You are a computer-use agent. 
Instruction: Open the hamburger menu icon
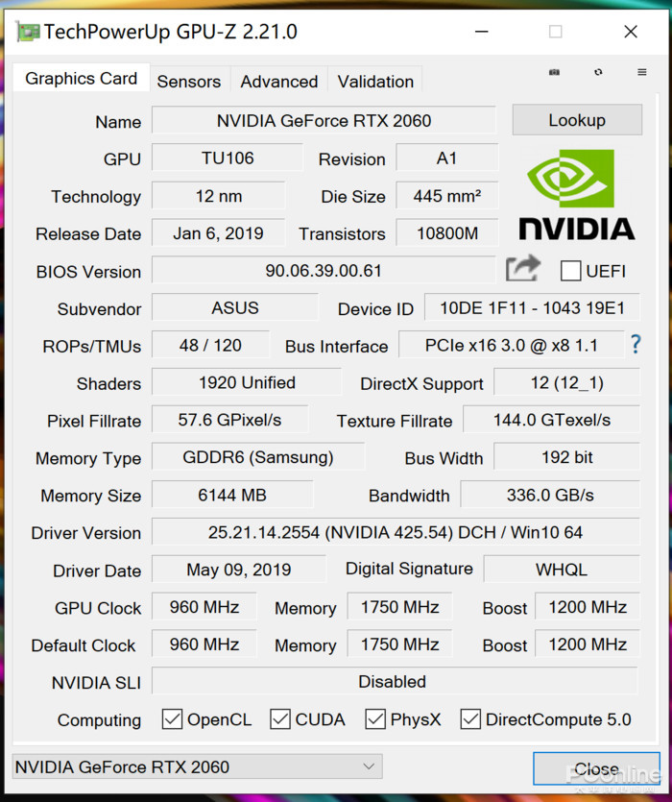(641, 72)
